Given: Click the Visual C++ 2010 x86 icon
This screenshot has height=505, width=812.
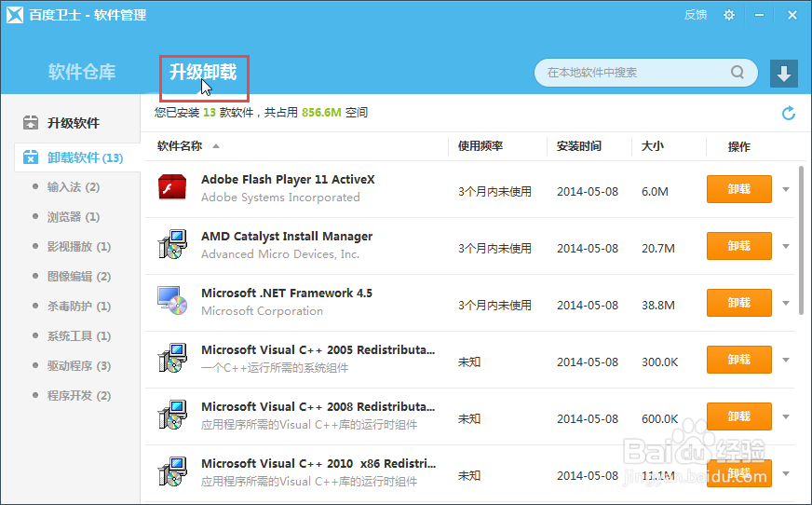Looking at the screenshot, I should 172,471.
